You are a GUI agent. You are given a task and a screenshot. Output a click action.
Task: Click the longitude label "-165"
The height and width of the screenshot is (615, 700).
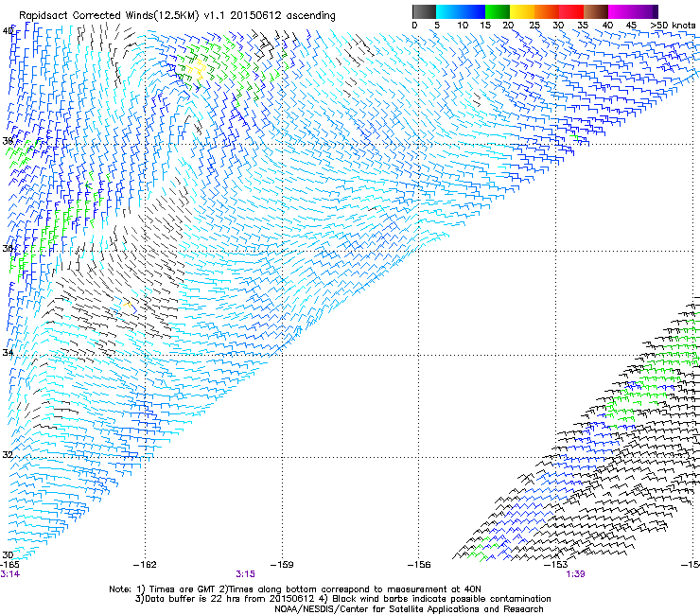coord(10,565)
